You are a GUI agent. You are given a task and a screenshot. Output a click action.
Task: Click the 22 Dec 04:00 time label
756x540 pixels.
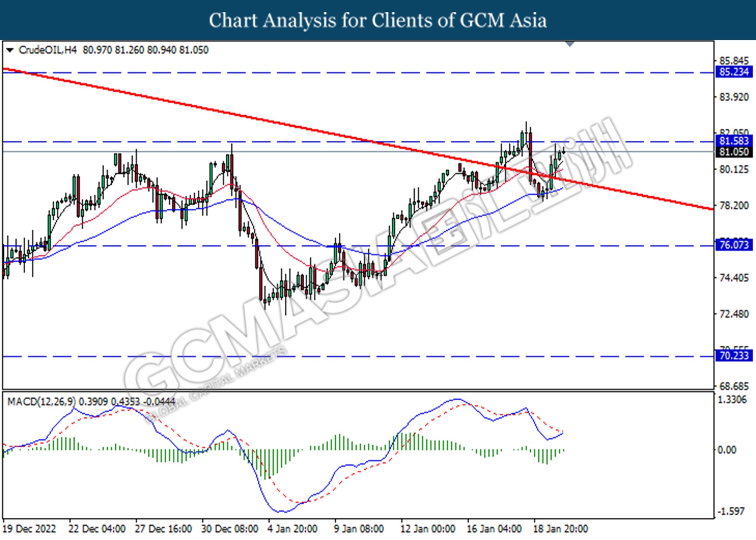click(x=97, y=529)
